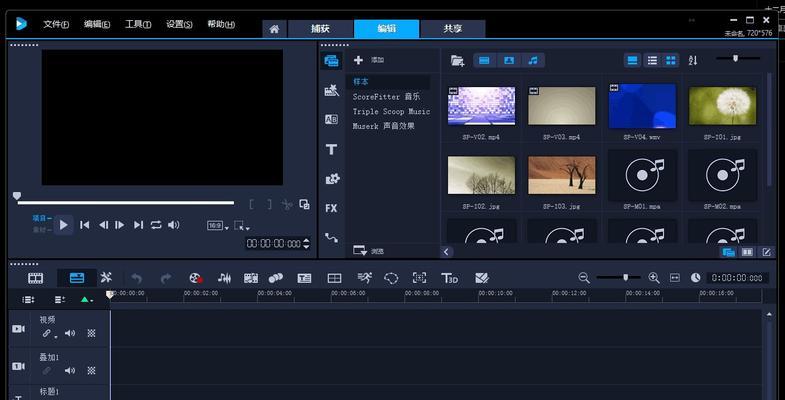Open the Media library panel icon
Viewport: 785px width, 400px height.
point(331,61)
